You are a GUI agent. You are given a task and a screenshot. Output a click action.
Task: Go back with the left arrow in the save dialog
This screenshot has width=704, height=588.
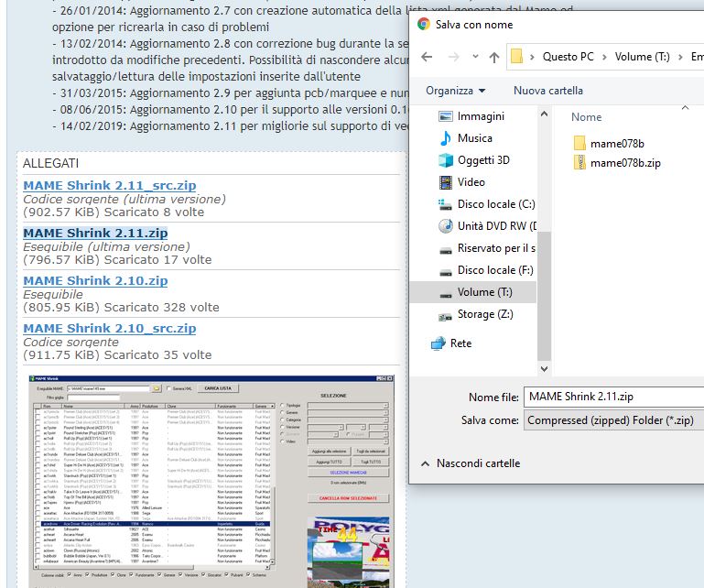[427, 57]
